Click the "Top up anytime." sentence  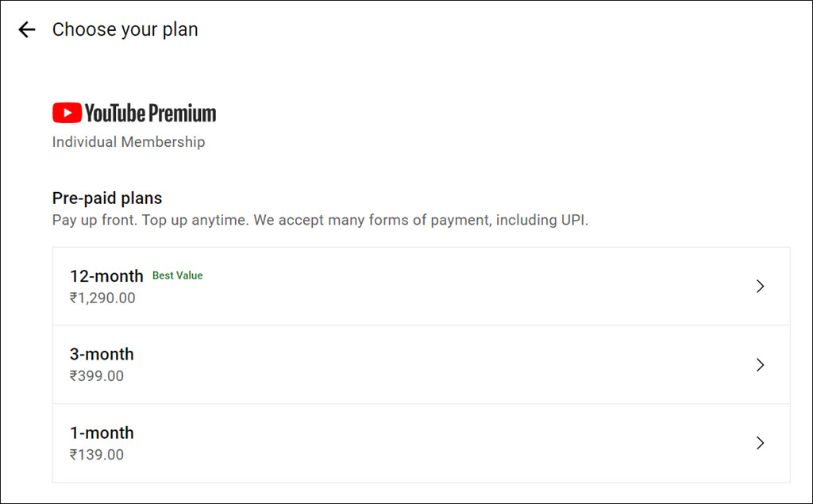[x=195, y=220]
